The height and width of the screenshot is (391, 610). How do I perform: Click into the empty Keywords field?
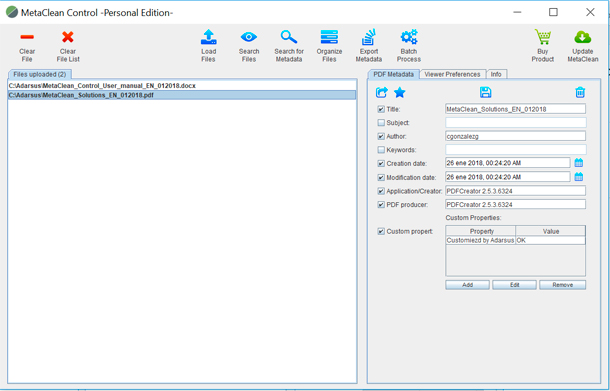click(515, 150)
